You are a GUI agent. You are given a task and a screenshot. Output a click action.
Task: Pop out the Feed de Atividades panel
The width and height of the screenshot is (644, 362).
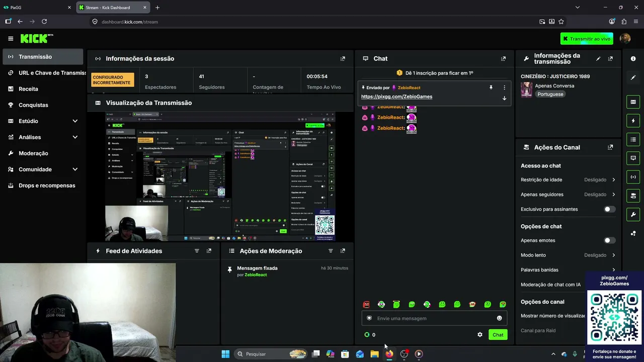[209, 251]
